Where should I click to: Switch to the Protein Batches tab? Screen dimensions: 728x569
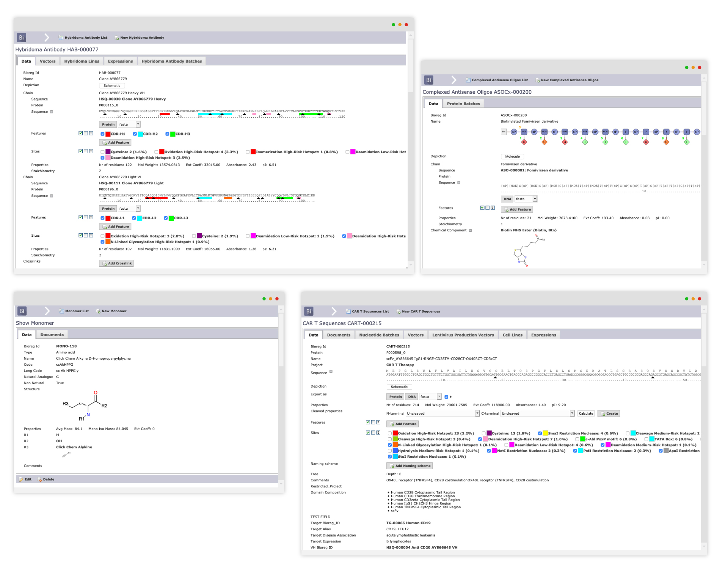click(x=463, y=103)
